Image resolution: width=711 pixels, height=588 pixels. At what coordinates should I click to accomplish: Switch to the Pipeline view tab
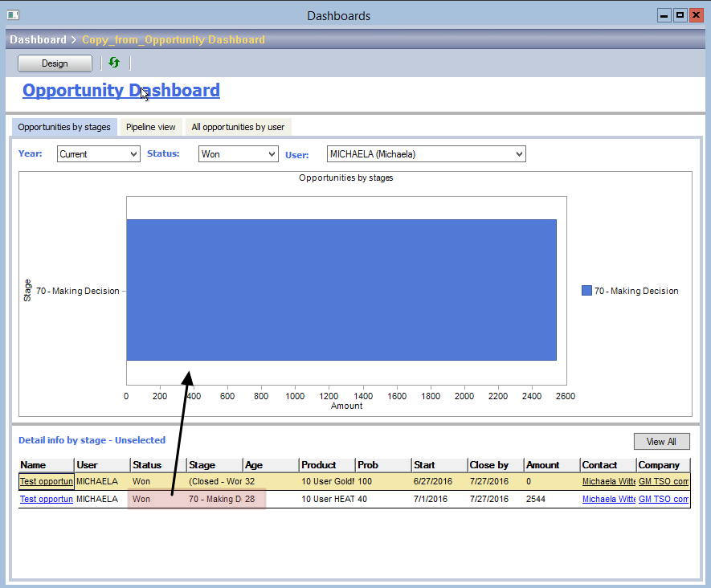point(150,126)
